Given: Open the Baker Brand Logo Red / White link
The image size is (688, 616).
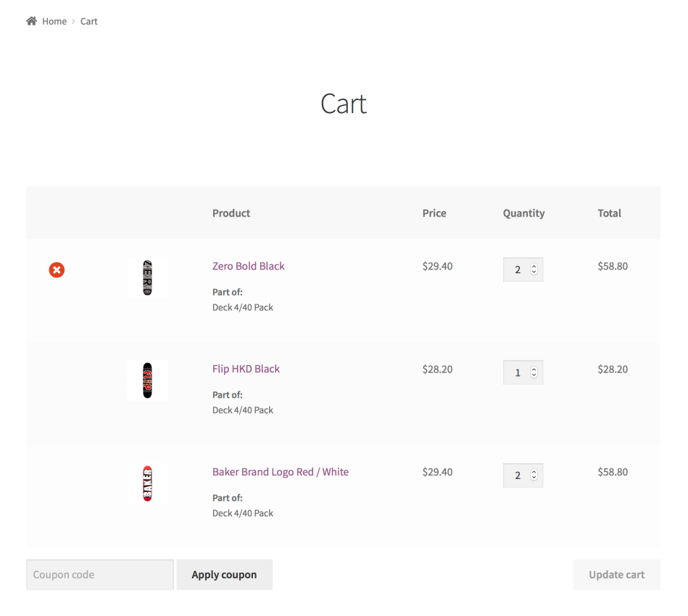Looking at the screenshot, I should click(x=281, y=472).
